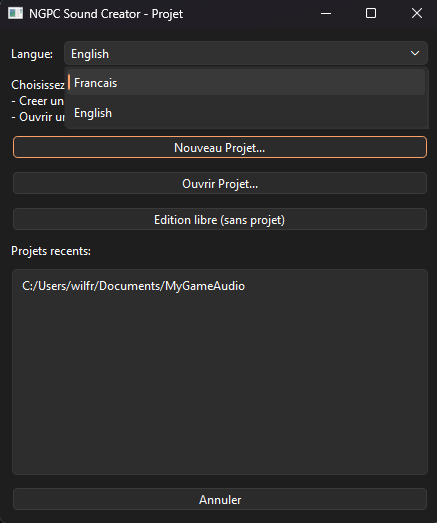Close the NGPC Sound Creator dialog

417,14
